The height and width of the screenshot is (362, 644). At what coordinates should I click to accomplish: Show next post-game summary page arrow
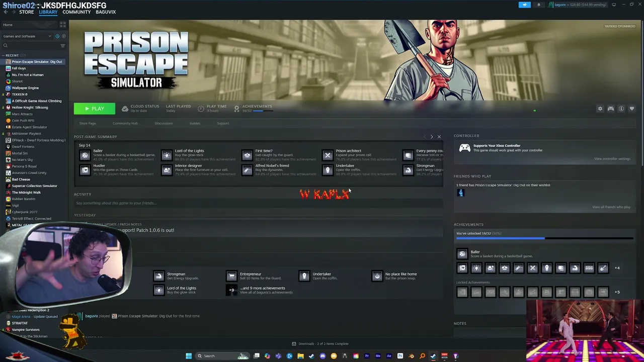pyautogui.click(x=431, y=137)
